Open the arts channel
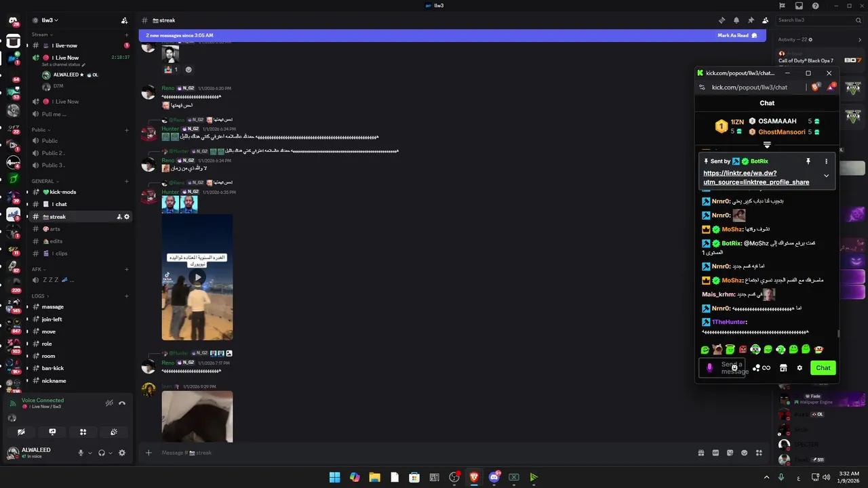Image resolution: width=868 pixels, height=488 pixels. point(80,229)
